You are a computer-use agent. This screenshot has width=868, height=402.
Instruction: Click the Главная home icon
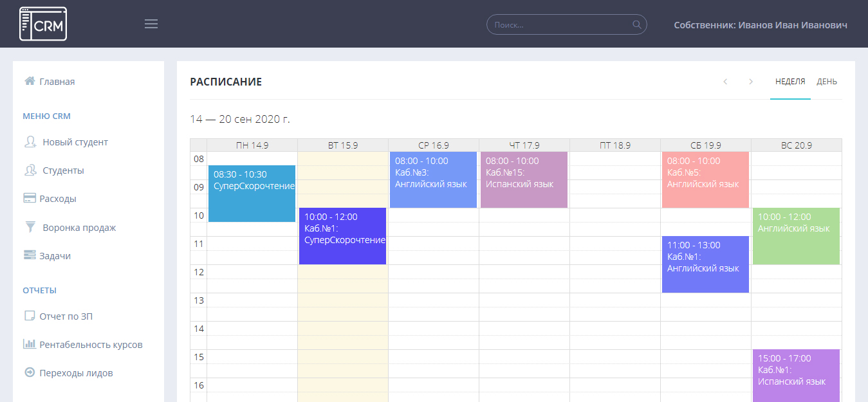pos(30,81)
